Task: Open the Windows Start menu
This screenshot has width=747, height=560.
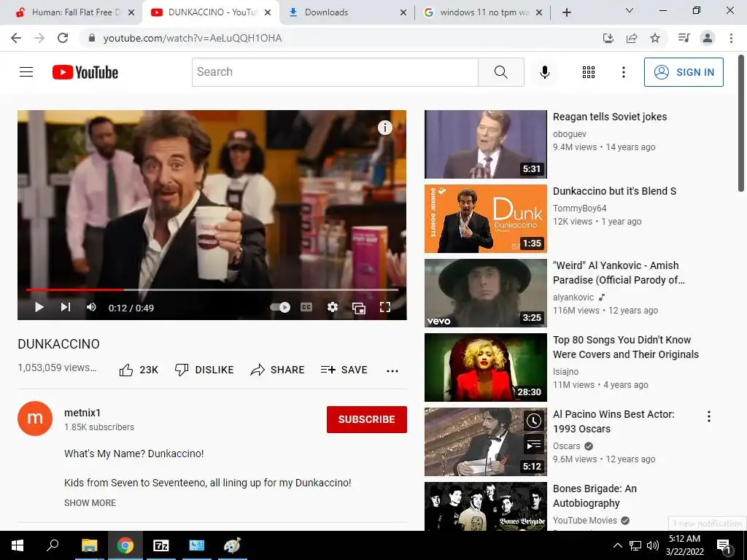Action: (x=18, y=545)
